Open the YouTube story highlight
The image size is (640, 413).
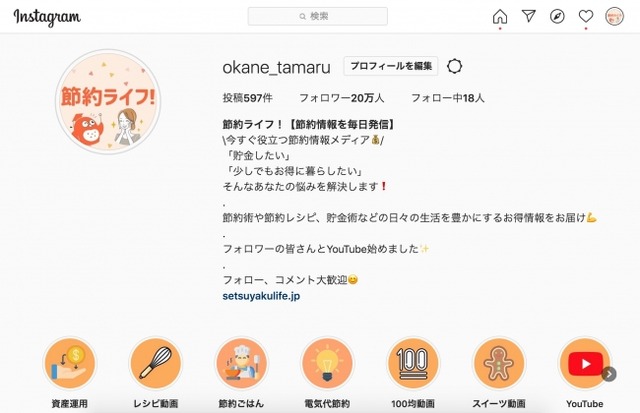tap(584, 363)
